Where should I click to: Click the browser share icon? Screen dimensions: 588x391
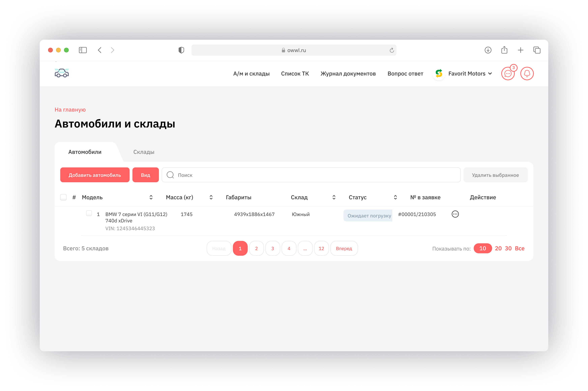504,50
